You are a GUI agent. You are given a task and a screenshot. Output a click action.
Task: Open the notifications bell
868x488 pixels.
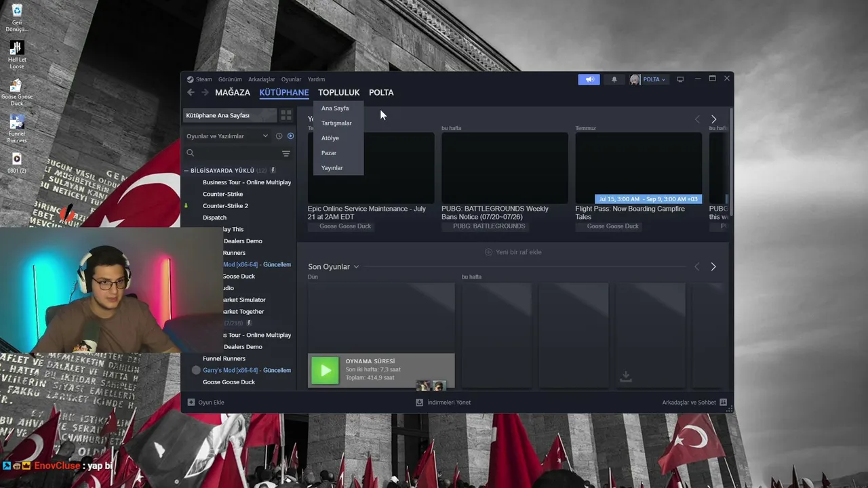(614, 79)
